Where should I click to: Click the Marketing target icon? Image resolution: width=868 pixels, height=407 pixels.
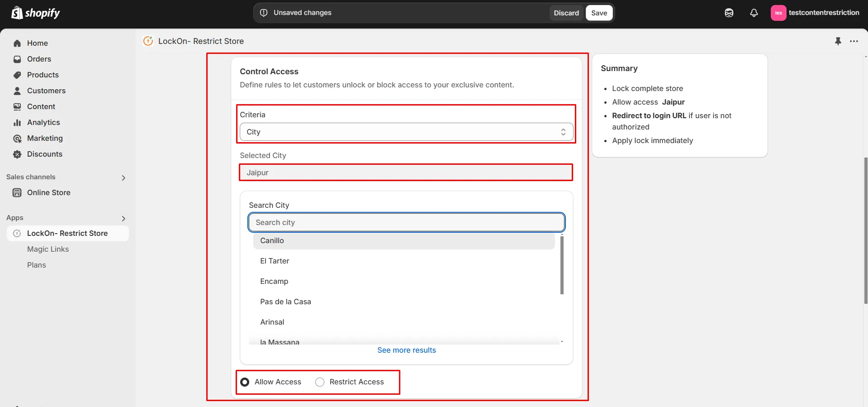[x=17, y=139]
